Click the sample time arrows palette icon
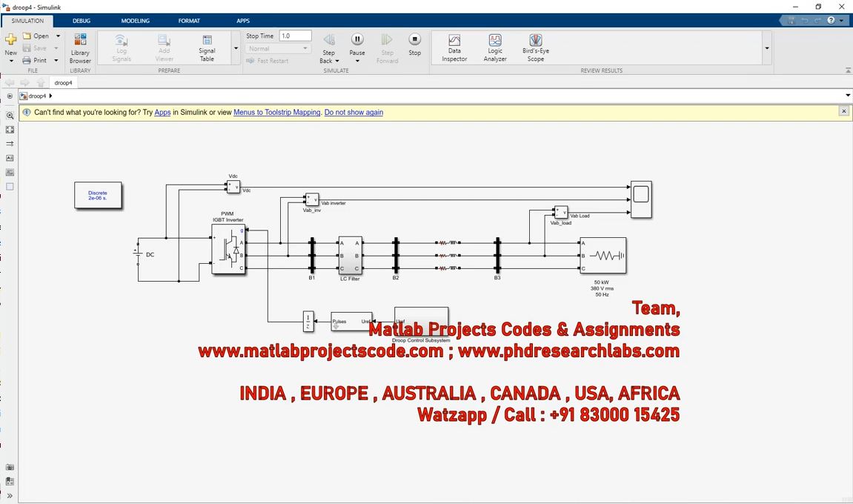This screenshot has height=504, width=853. [x=10, y=144]
